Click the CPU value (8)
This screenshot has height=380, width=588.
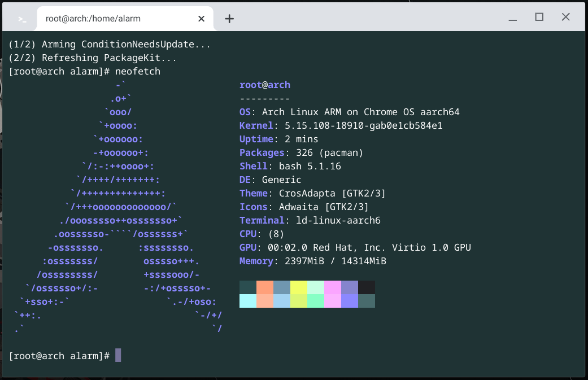click(x=276, y=234)
